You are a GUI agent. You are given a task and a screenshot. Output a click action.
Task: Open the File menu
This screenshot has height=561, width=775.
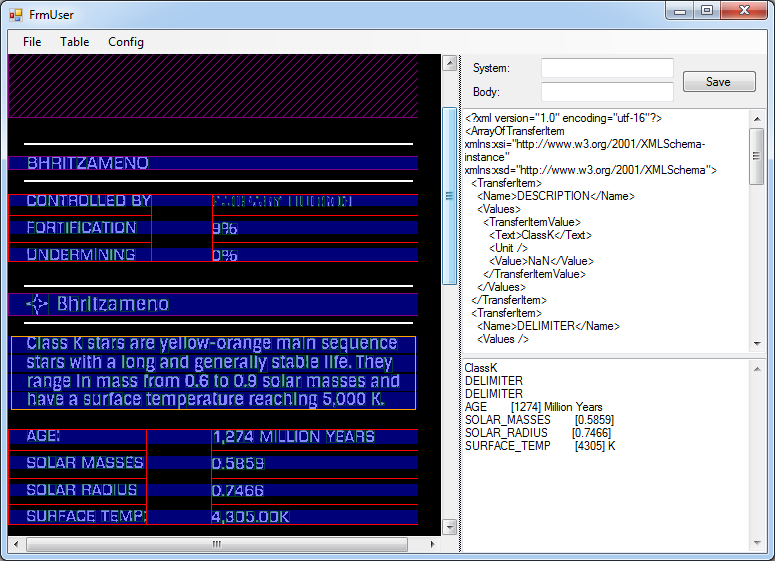[32, 42]
